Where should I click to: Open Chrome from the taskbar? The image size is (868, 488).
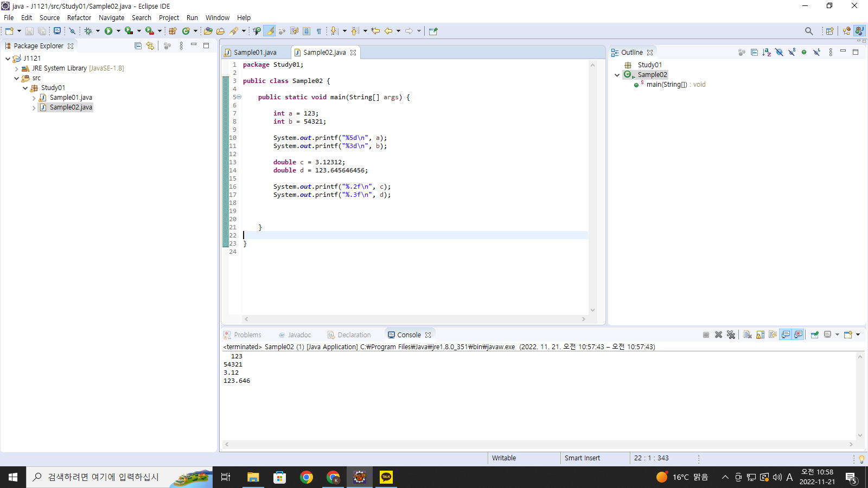point(307,477)
